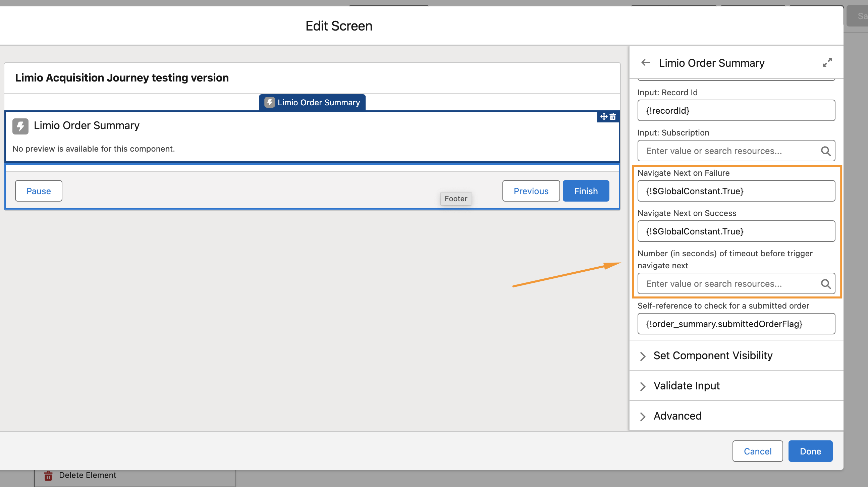Expand the Advanced section
Viewport: 868px width, 487px height.
[736, 416]
